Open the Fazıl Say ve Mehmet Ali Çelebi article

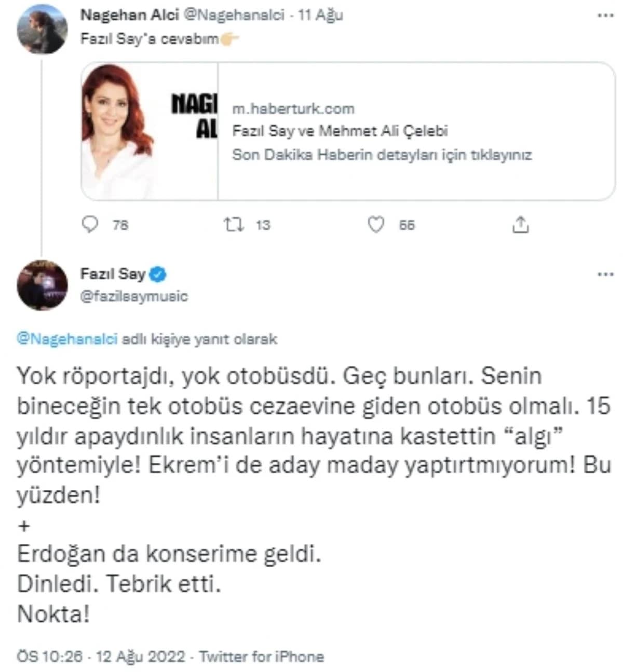tap(340, 131)
